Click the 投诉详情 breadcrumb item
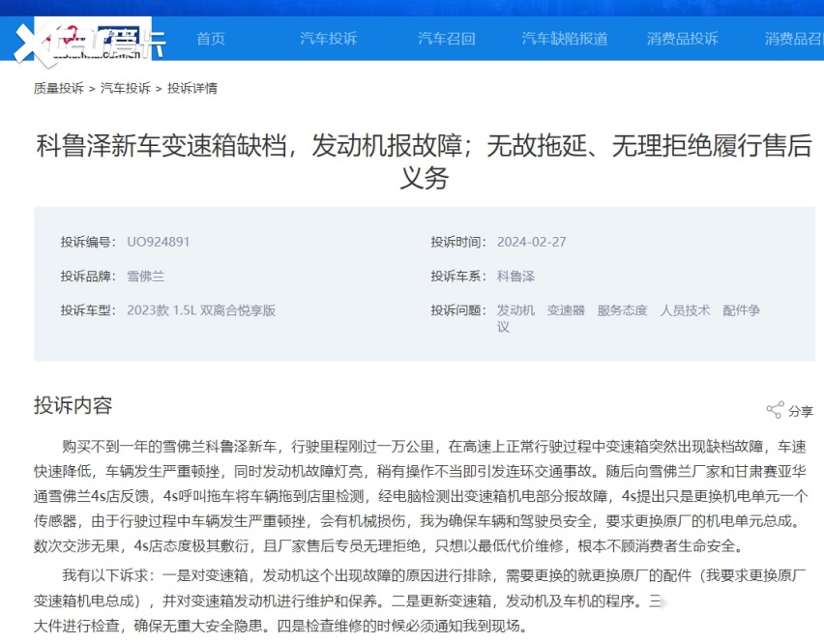The height and width of the screenshot is (644, 824). pyautogui.click(x=192, y=88)
